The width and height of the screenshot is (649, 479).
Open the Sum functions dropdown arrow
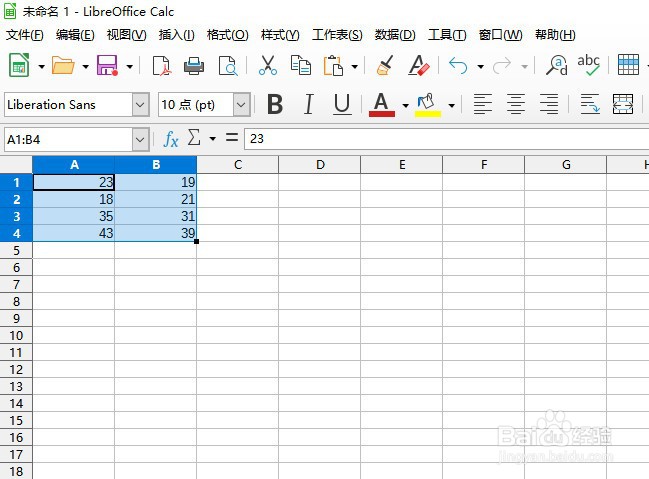212,139
